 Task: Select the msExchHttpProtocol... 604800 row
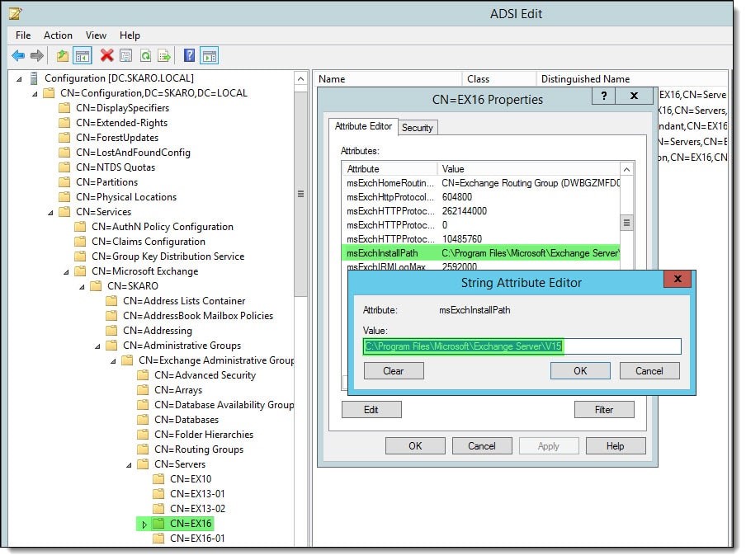[481, 197]
